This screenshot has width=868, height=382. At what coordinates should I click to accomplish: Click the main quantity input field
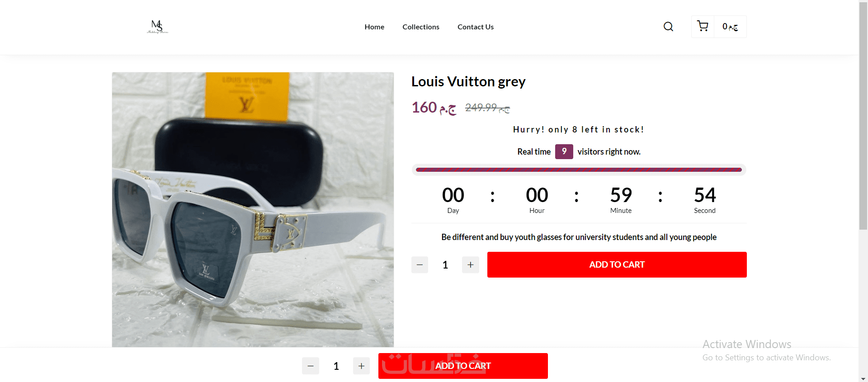pyautogui.click(x=445, y=265)
